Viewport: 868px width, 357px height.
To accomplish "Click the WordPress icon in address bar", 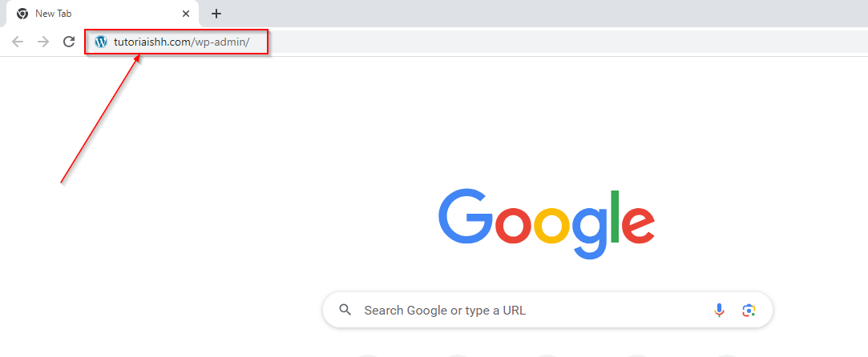I will 101,42.
